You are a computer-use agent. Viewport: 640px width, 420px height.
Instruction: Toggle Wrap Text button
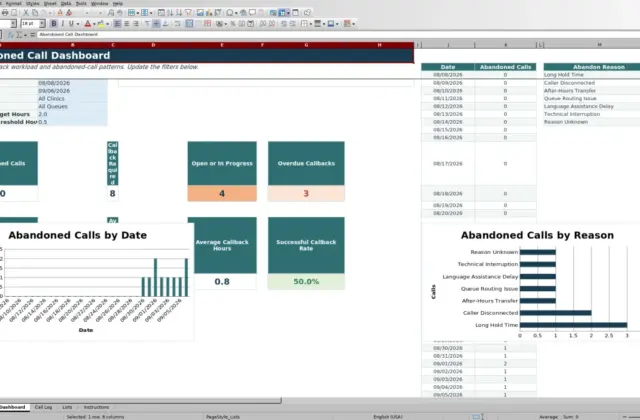[178, 24]
